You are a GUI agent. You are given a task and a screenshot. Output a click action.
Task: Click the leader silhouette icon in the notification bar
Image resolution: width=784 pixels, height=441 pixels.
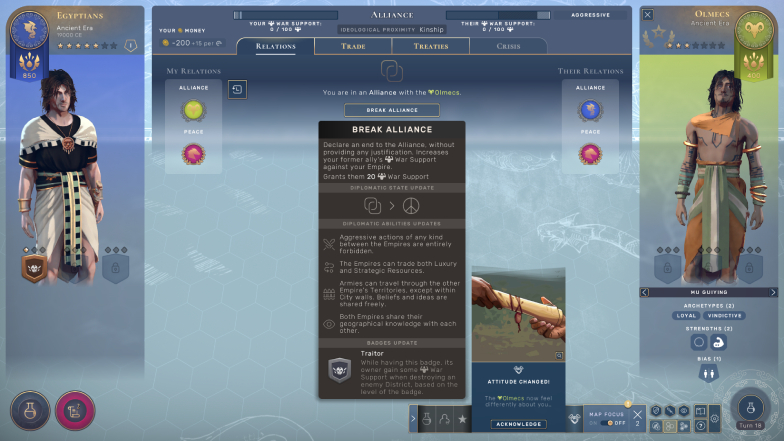444,419
